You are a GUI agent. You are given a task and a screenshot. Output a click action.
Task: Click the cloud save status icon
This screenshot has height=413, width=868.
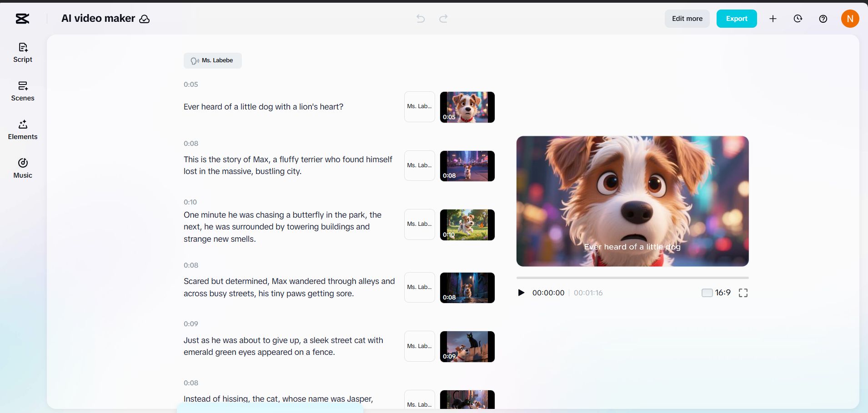click(x=145, y=19)
